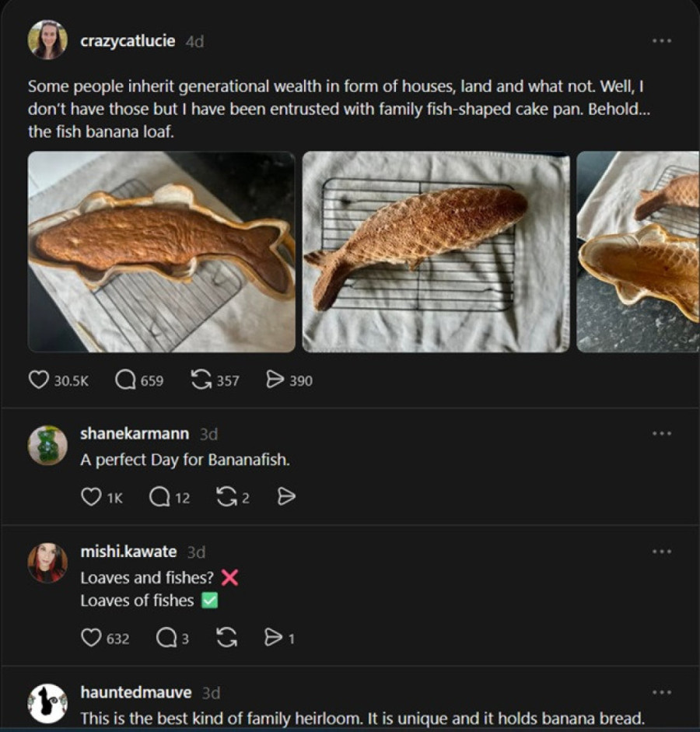The width and height of the screenshot is (700, 732).
Task: Open more options for crazycatlucie's post
Action: click(x=661, y=41)
